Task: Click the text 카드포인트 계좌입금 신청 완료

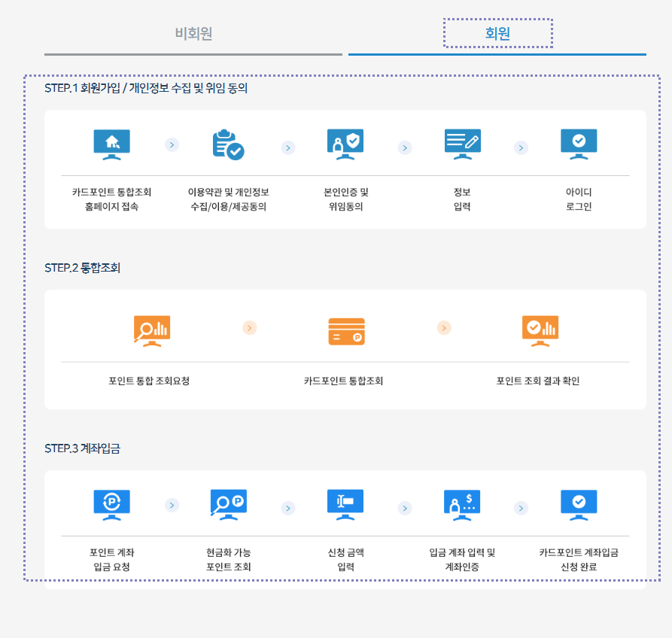Action: (x=579, y=560)
